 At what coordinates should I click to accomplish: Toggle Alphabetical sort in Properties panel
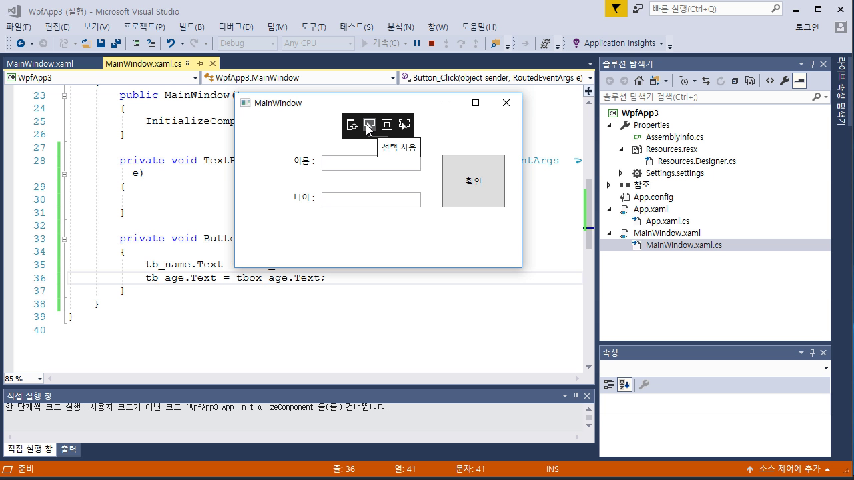622,385
